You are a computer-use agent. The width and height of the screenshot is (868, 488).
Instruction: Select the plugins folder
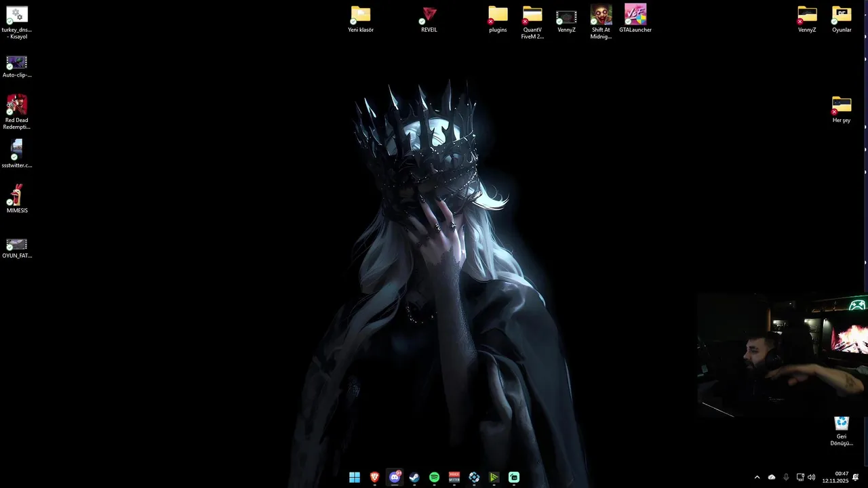[x=498, y=20]
